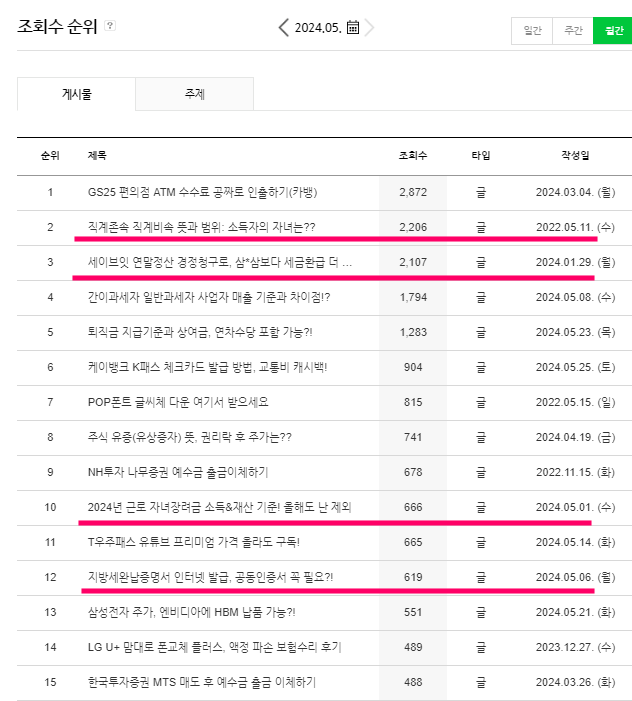
Task: Open post 주식 유증(유상증자) 뜻
Action: [190, 437]
